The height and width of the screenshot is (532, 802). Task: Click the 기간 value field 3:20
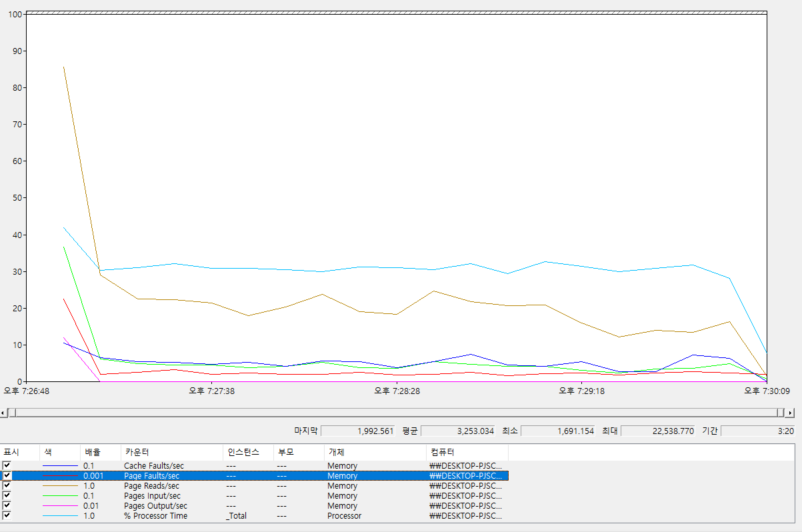pyautogui.click(x=758, y=431)
